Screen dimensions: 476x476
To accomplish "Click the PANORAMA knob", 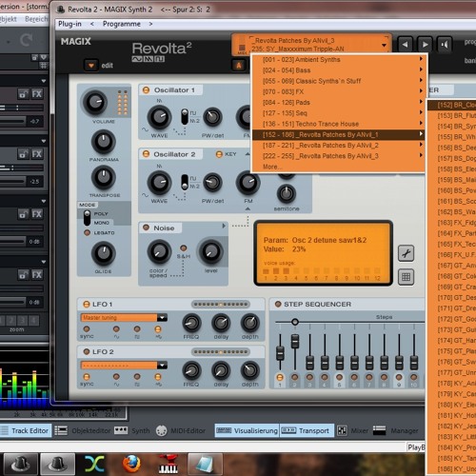I will tap(104, 142).
